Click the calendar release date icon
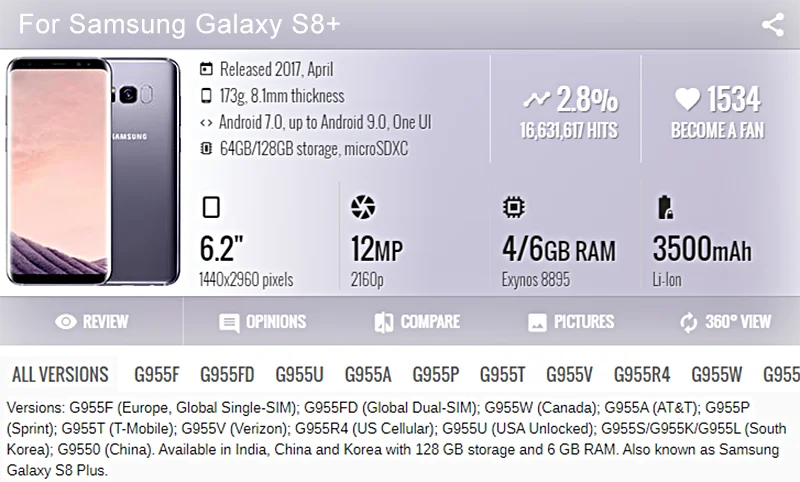 coord(206,69)
